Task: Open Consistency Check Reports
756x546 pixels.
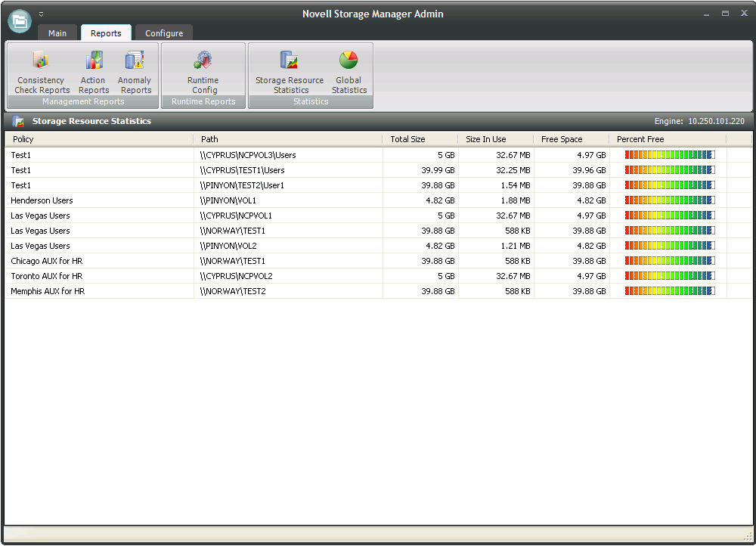Action: (42, 71)
